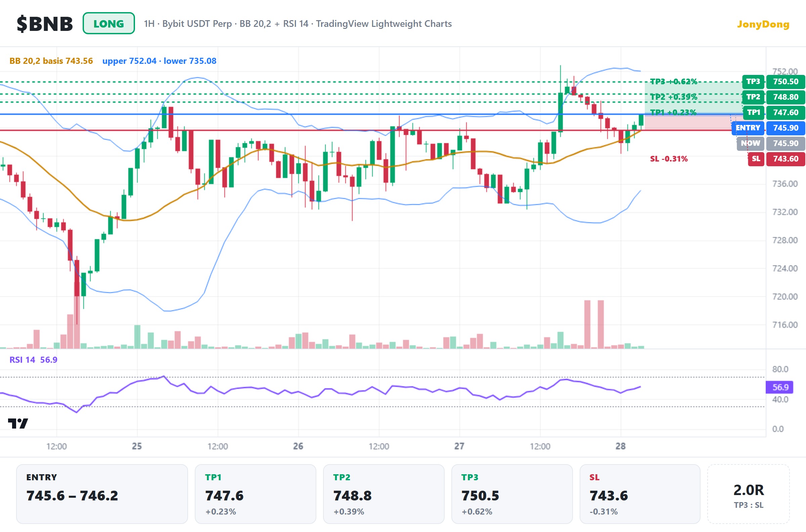806x532 pixels.
Task: Click the BB 20,2 basis 743.56 legend
Action: 51,61
